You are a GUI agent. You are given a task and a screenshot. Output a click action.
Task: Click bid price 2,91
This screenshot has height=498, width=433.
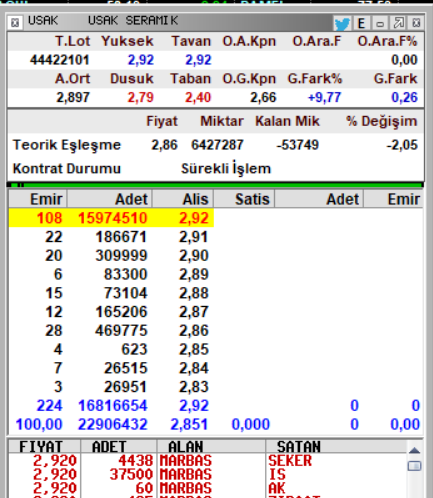point(194,237)
